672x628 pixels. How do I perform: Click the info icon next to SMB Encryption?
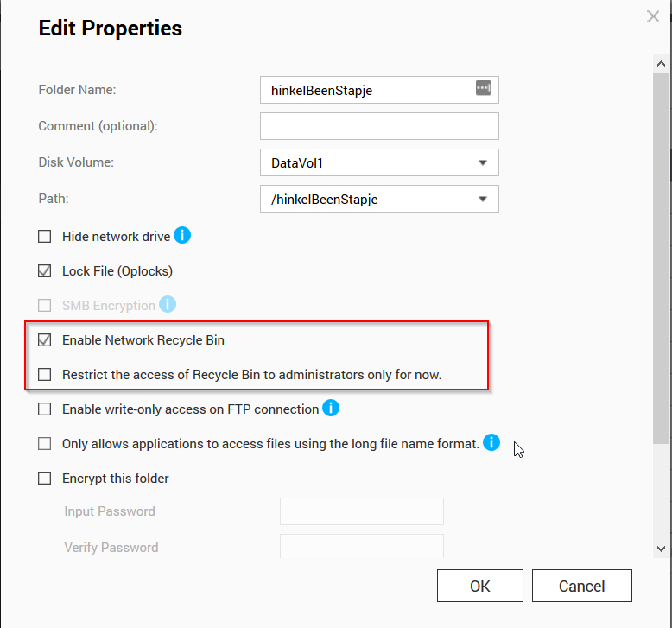168,304
